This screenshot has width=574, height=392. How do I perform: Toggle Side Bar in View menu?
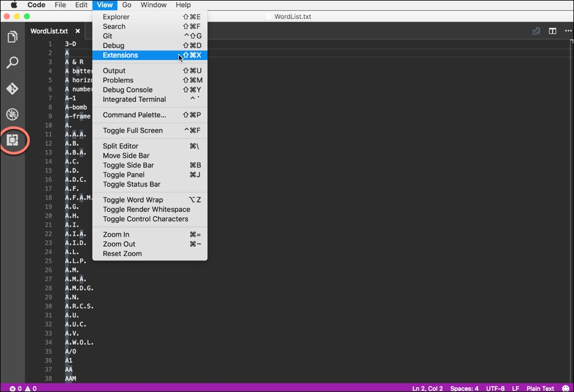150,165
